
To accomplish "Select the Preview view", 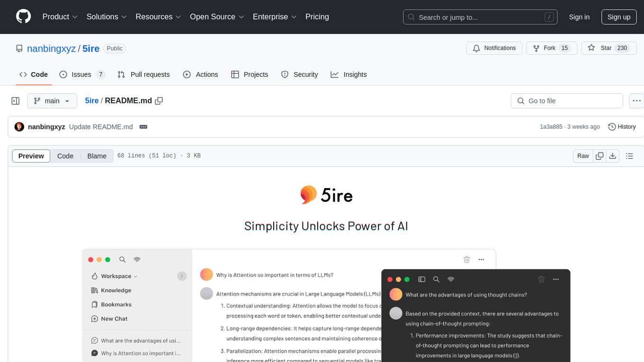I will click(31, 156).
